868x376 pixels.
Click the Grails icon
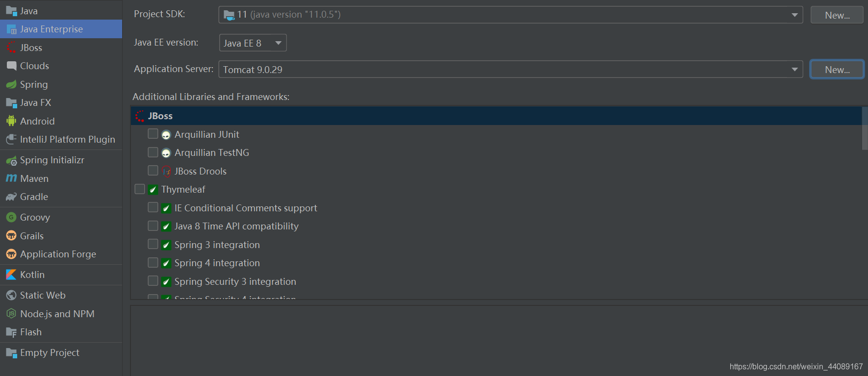[x=11, y=236]
